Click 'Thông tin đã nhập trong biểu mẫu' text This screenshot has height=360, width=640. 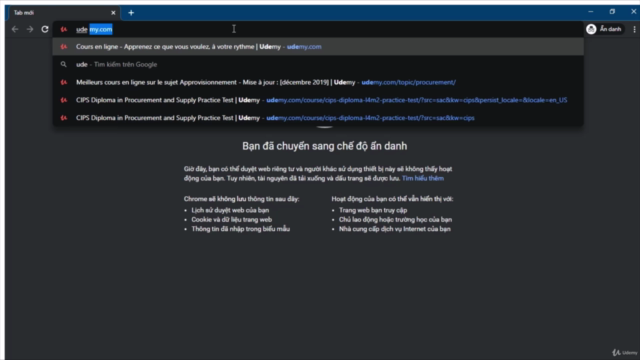(240, 229)
